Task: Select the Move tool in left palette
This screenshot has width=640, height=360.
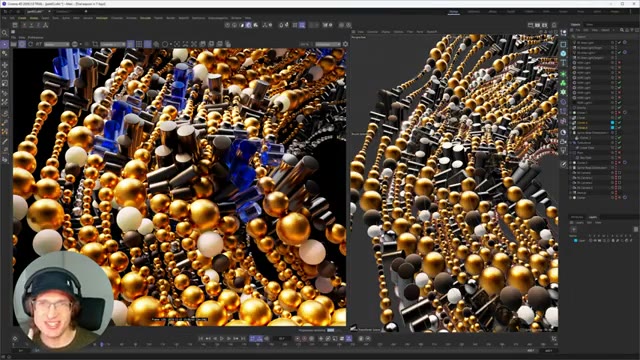Action: [x=5, y=64]
